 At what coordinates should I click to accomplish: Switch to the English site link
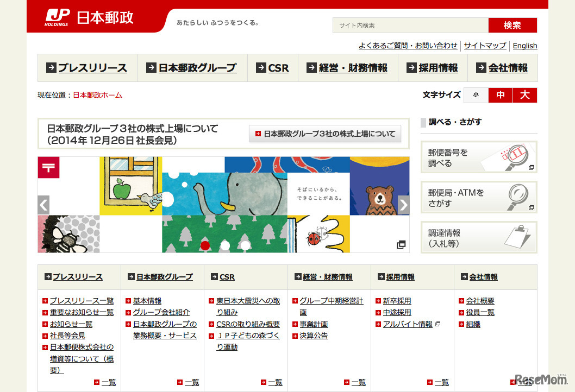pos(524,46)
